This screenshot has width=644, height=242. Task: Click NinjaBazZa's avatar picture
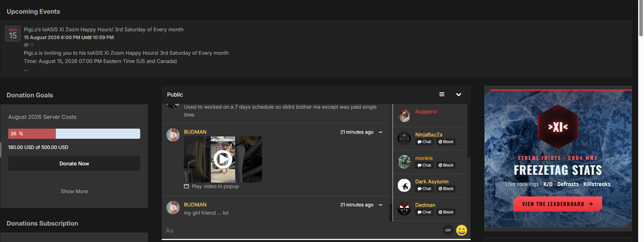[x=404, y=138]
